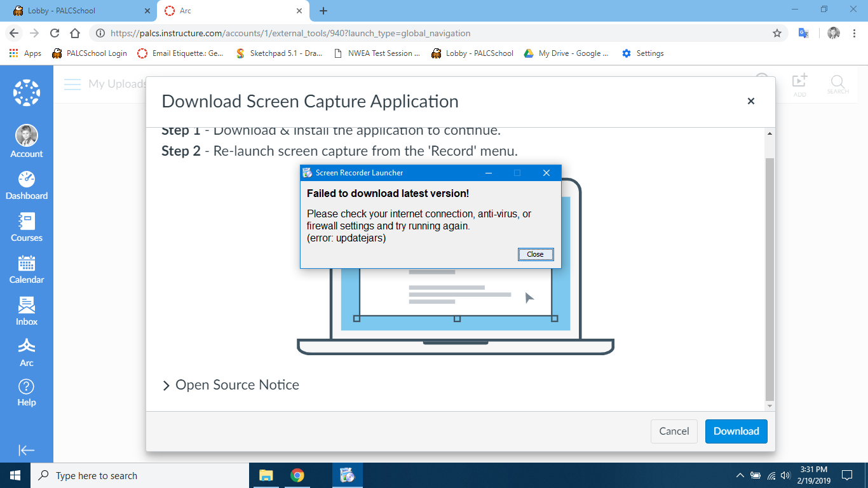This screenshot has width=868, height=488.
Task: Open the Email Etiquette bookmark
Action: tap(181, 53)
